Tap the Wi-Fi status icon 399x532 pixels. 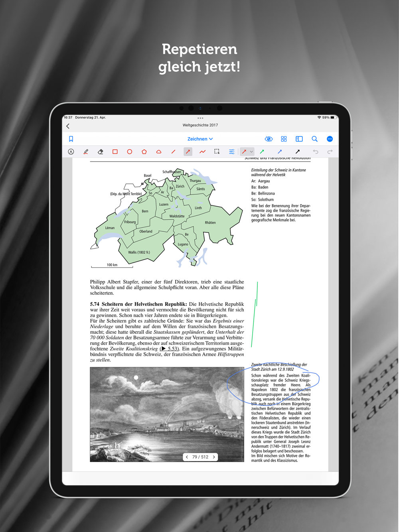319,118
